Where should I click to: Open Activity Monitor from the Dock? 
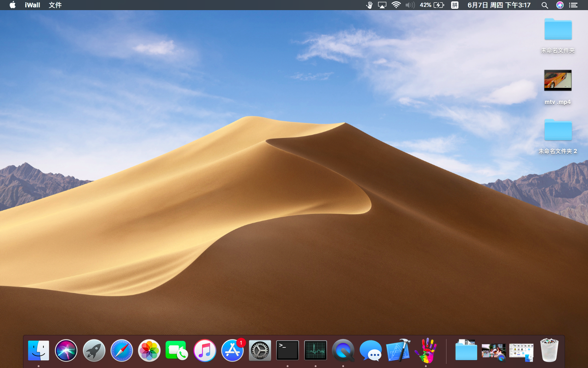click(315, 351)
